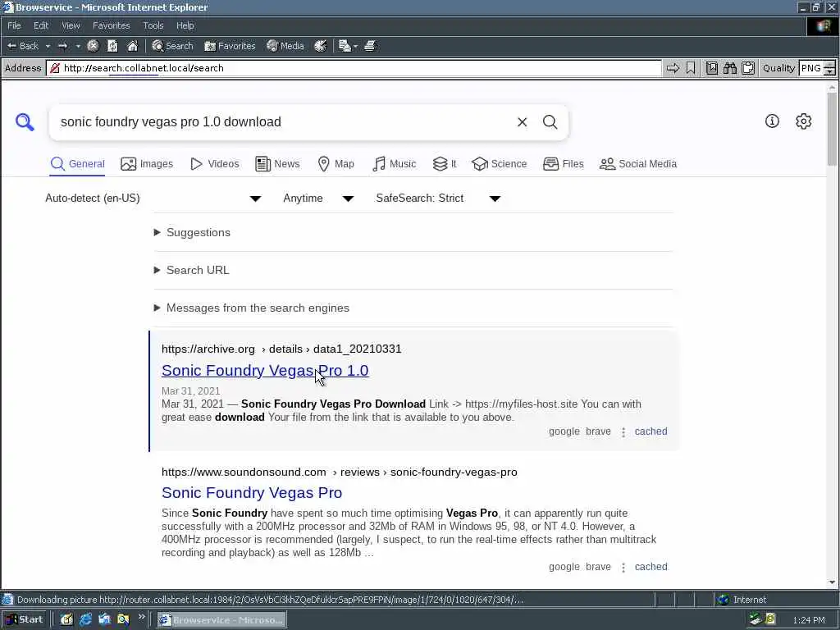
Task: Switch to the Music tab
Action: tap(395, 164)
